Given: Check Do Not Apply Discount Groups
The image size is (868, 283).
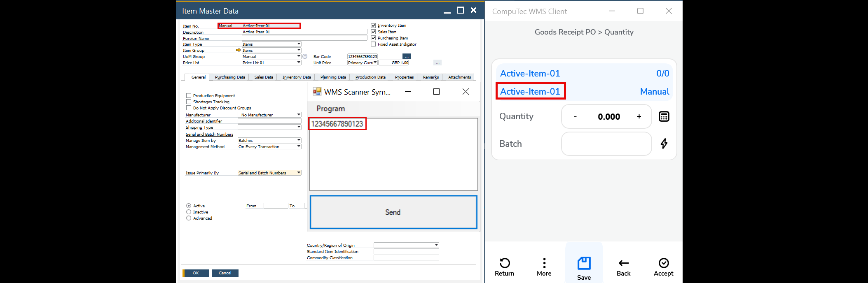Looking at the screenshot, I should click(189, 108).
